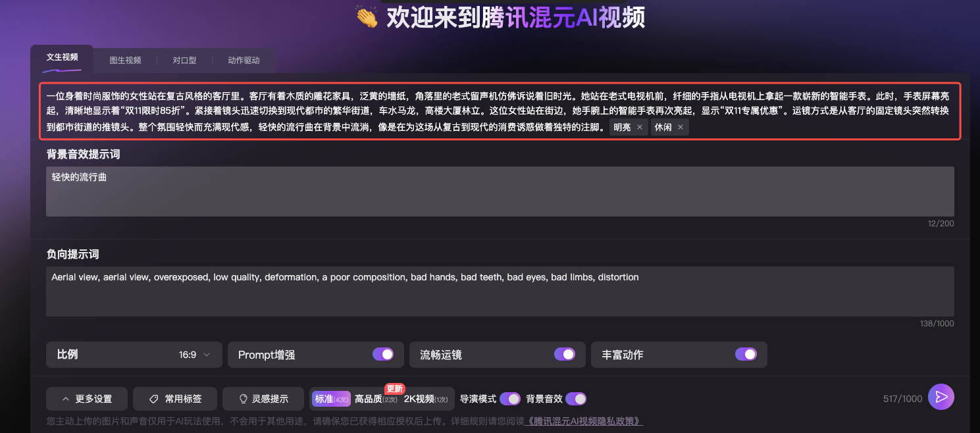Toggle the 流畅运镜 switch
Screen dimensions: 980x433
point(565,354)
